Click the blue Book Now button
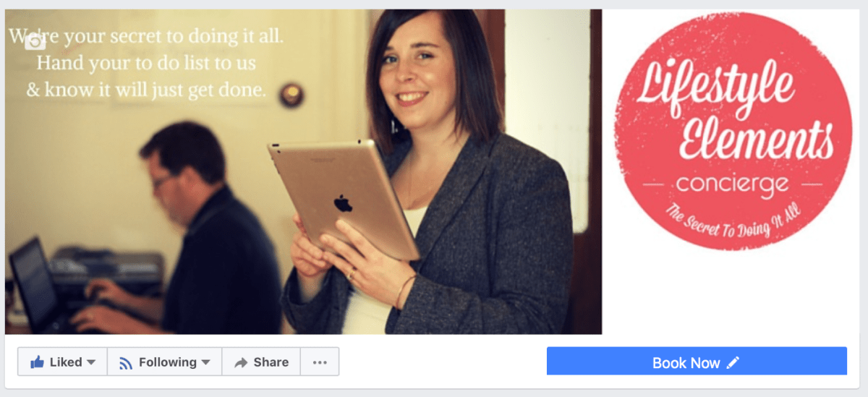The height and width of the screenshot is (397, 868). coord(697,362)
